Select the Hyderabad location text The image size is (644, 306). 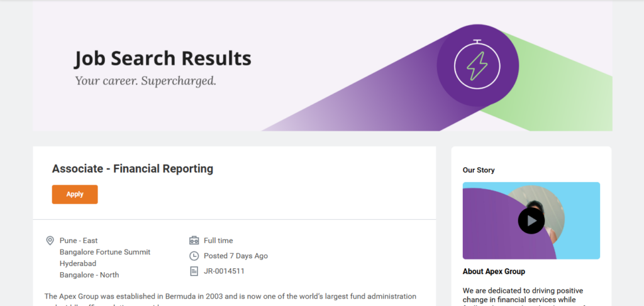click(x=78, y=263)
